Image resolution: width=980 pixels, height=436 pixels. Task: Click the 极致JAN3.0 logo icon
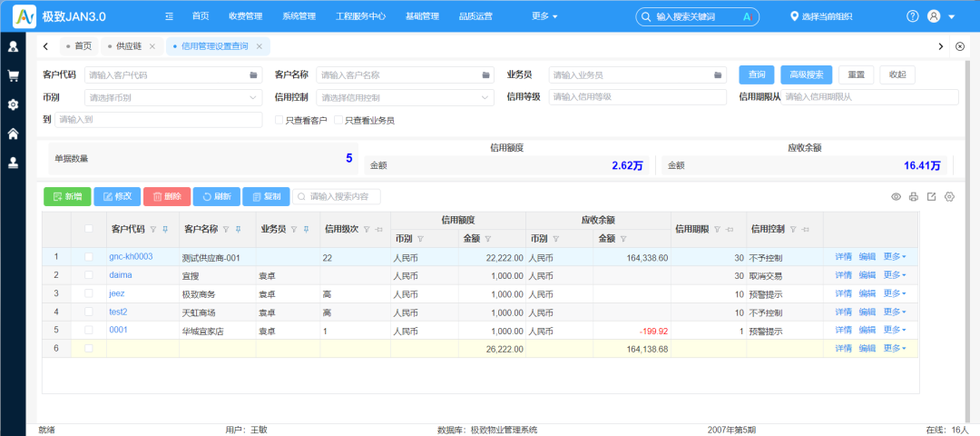(x=24, y=16)
